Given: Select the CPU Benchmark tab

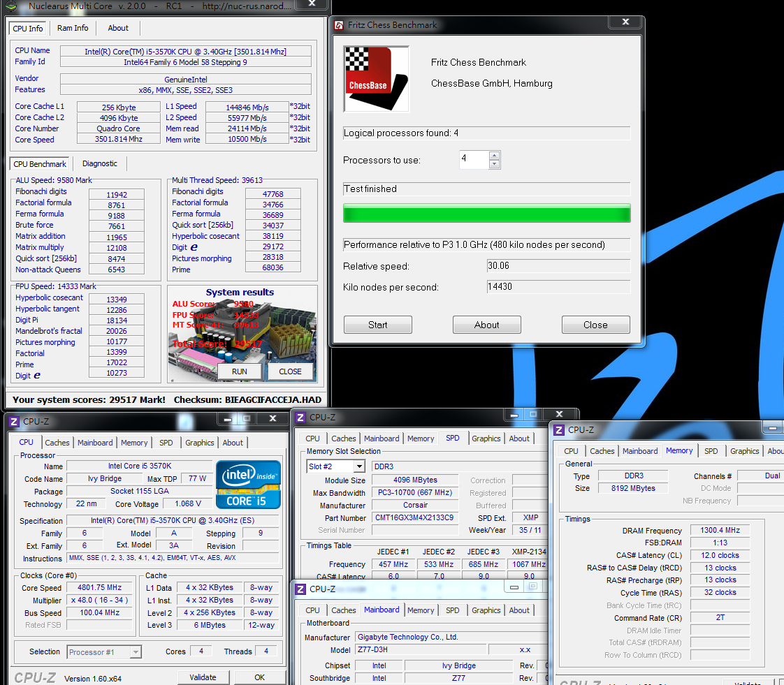Looking at the screenshot, I should [x=40, y=164].
